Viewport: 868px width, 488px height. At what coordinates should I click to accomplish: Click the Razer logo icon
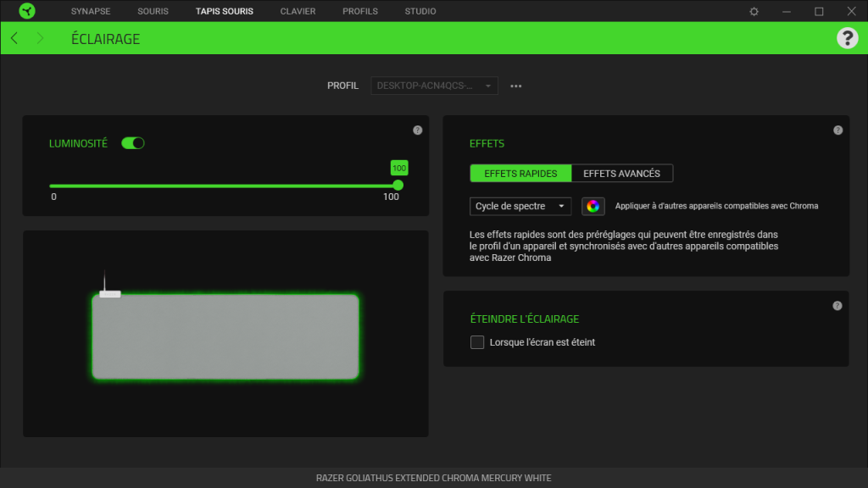click(x=26, y=10)
